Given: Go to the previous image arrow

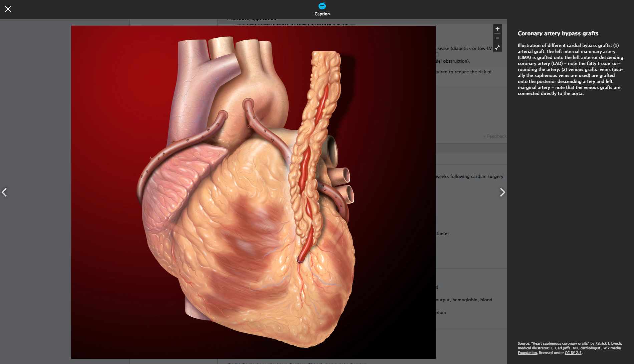Looking at the screenshot, I should pos(4,192).
